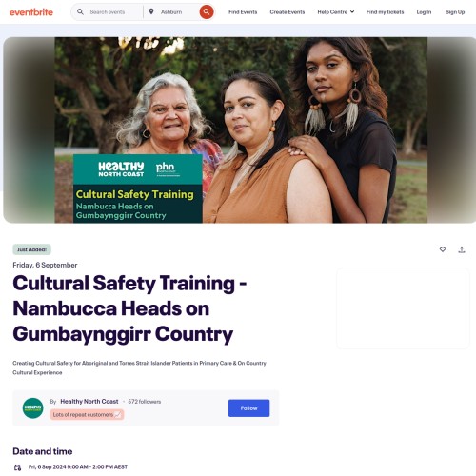Open the Create Events menu item
Viewport: 476px width, 476px height.
point(288,12)
